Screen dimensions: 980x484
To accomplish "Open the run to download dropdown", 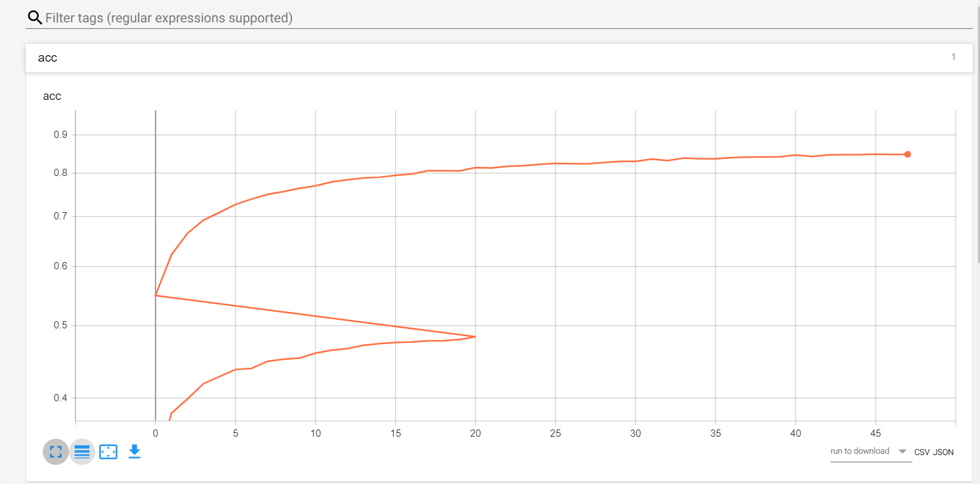I will point(870,452).
